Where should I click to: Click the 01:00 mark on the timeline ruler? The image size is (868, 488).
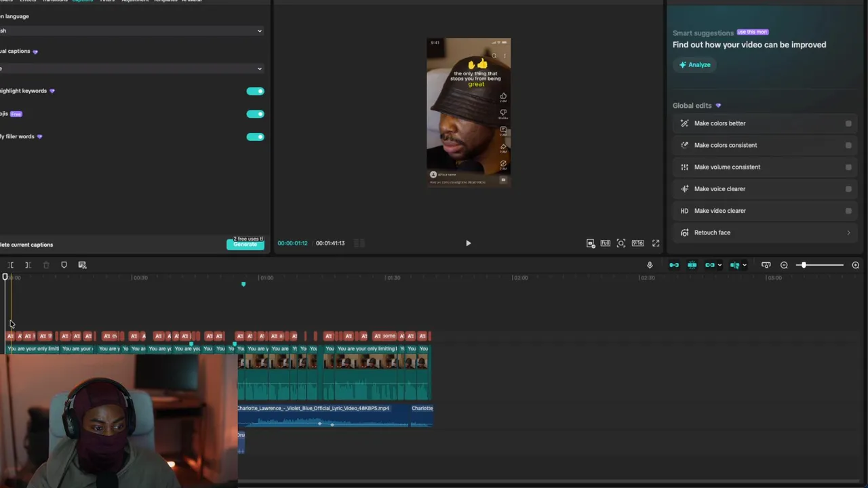coord(267,278)
